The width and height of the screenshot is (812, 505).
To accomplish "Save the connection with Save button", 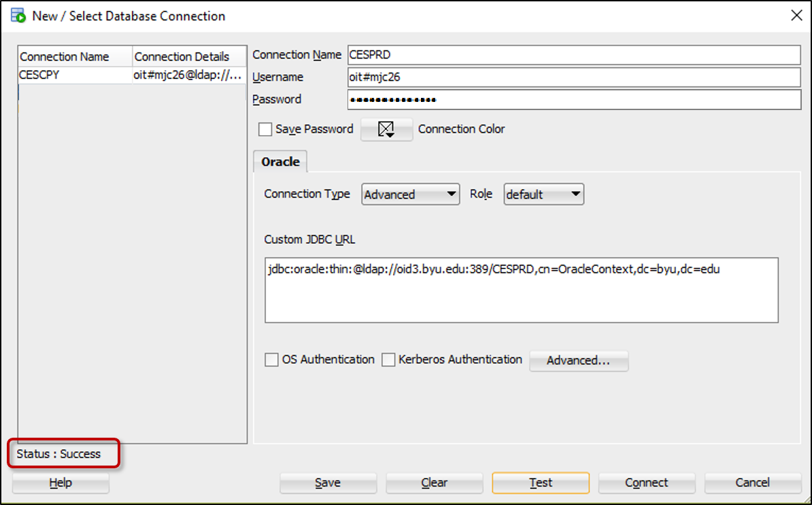I will [x=328, y=483].
